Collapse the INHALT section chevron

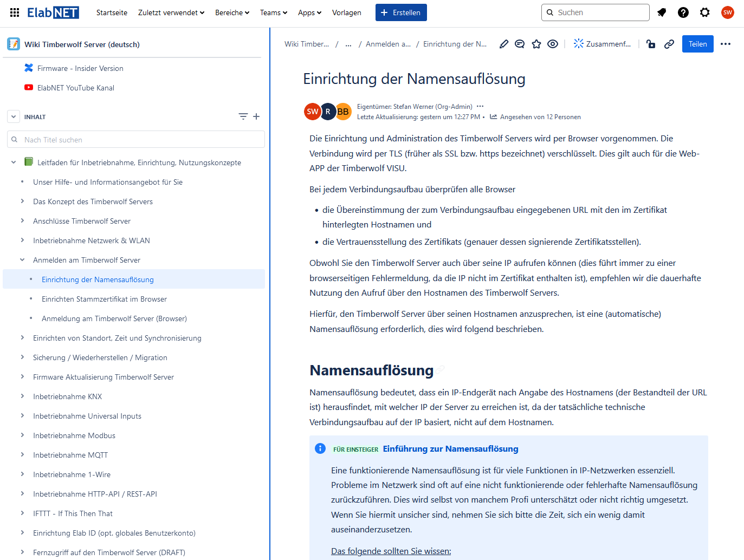coord(14,116)
